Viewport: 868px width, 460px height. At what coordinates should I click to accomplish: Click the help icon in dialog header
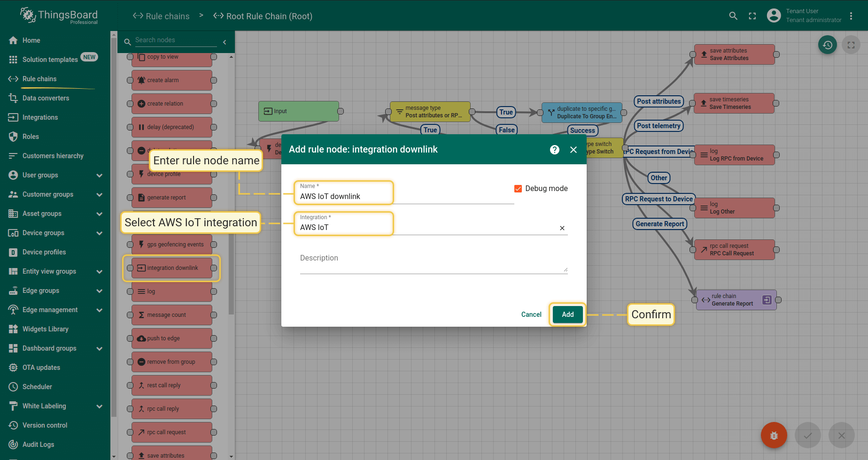coord(555,150)
